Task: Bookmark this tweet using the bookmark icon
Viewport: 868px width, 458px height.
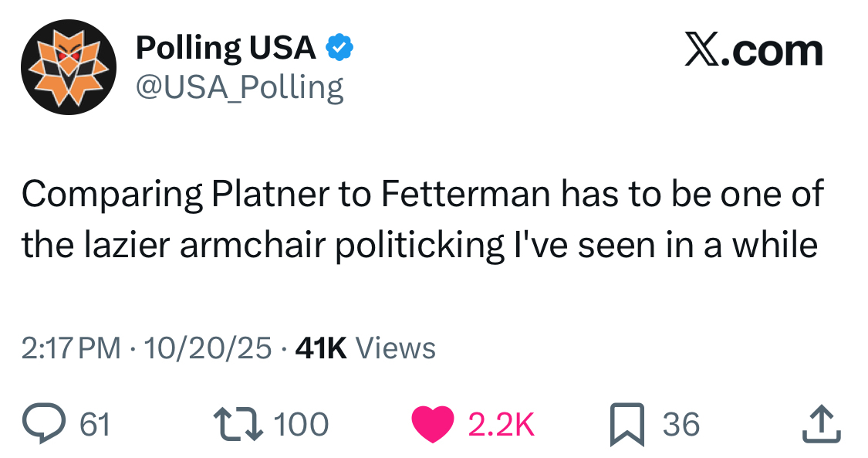Action: pos(625,424)
